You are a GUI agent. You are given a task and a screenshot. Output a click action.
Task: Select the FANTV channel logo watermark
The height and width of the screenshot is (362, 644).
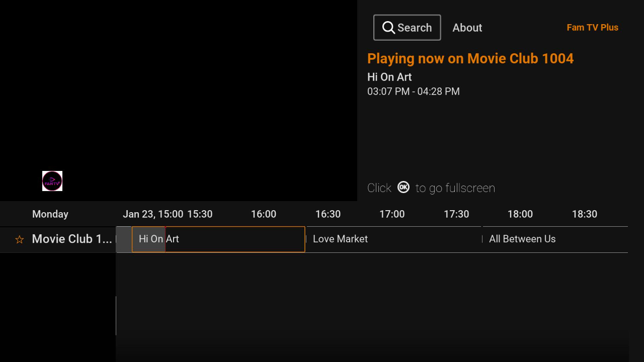tap(52, 181)
